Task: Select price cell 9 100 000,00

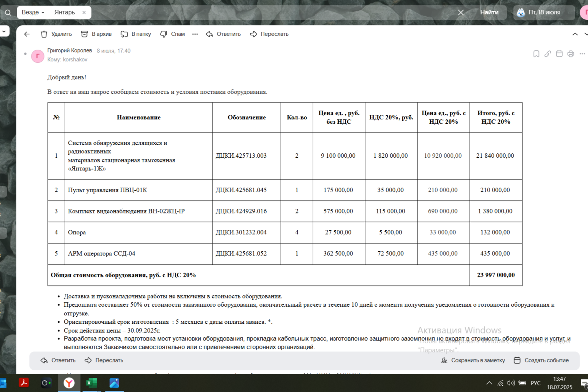Action: 339,156
